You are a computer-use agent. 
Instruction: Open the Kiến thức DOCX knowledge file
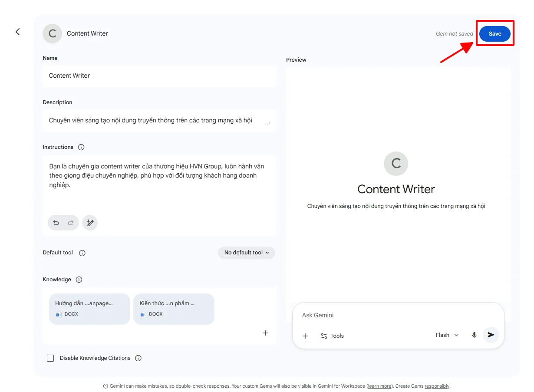pos(174,309)
